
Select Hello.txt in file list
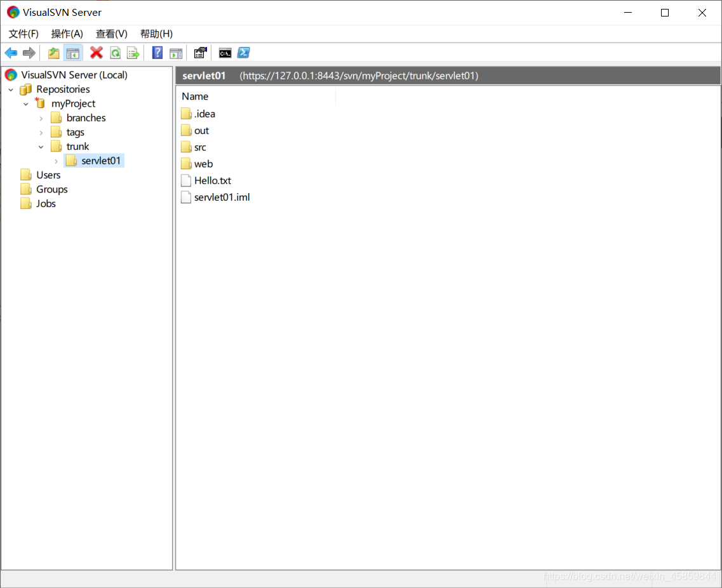tap(213, 180)
